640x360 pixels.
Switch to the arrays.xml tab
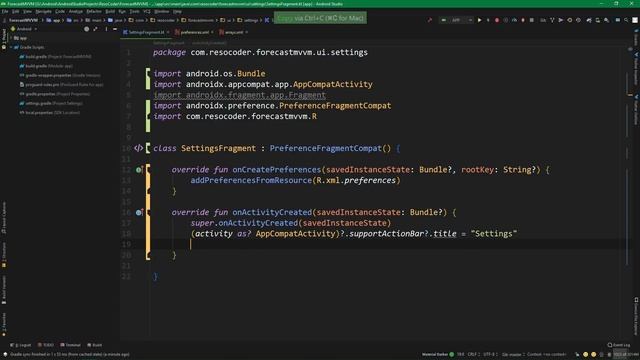[234, 32]
